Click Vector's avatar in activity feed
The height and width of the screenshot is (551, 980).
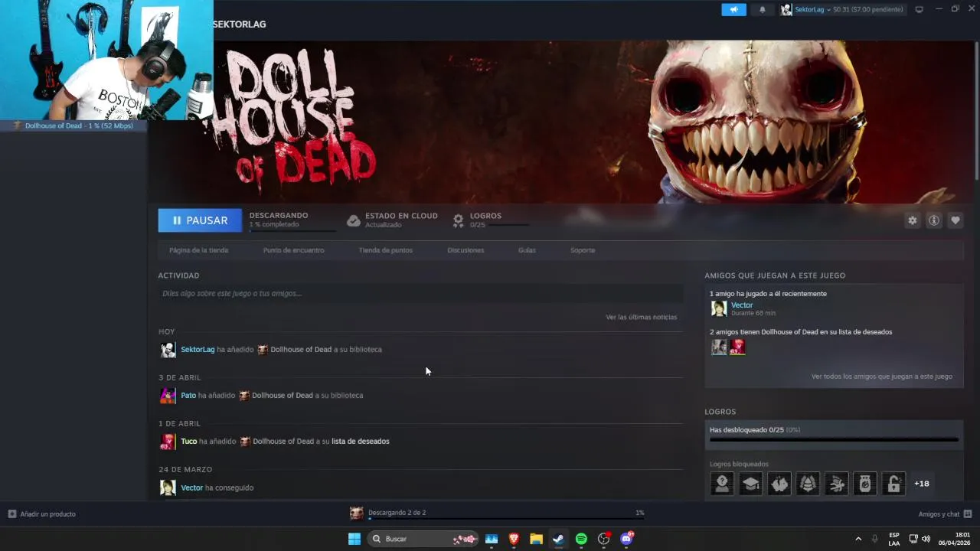(x=168, y=487)
